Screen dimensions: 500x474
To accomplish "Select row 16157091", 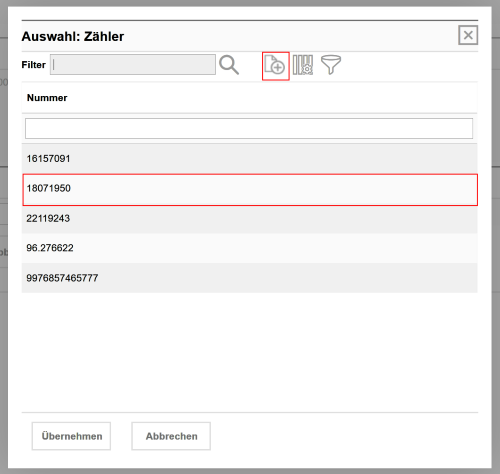I will tap(249, 159).
